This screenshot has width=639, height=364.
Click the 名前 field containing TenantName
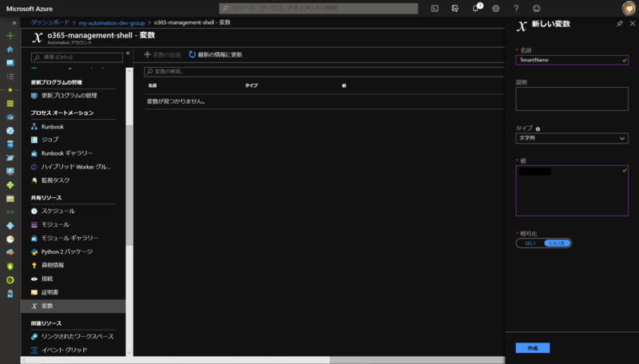click(x=572, y=60)
